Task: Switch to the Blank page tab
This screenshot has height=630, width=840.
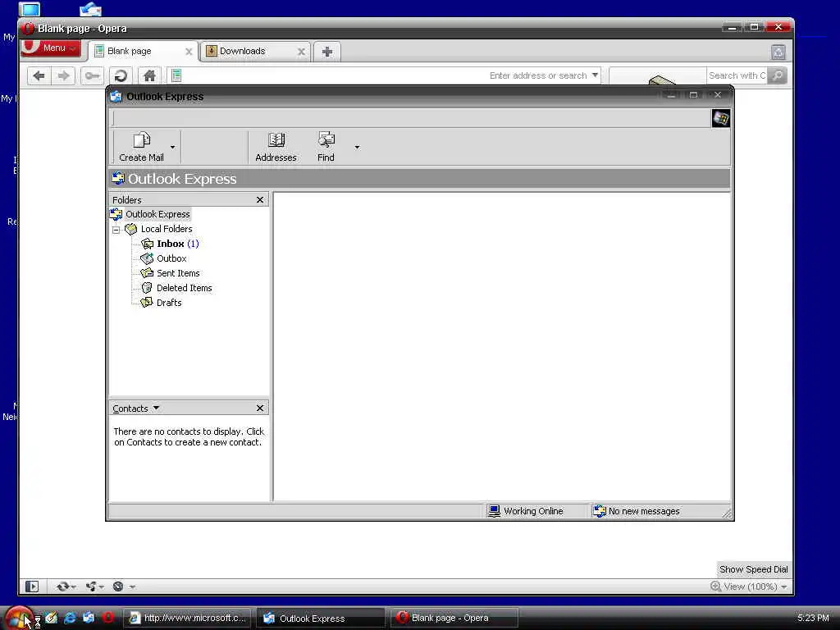Action: click(143, 52)
